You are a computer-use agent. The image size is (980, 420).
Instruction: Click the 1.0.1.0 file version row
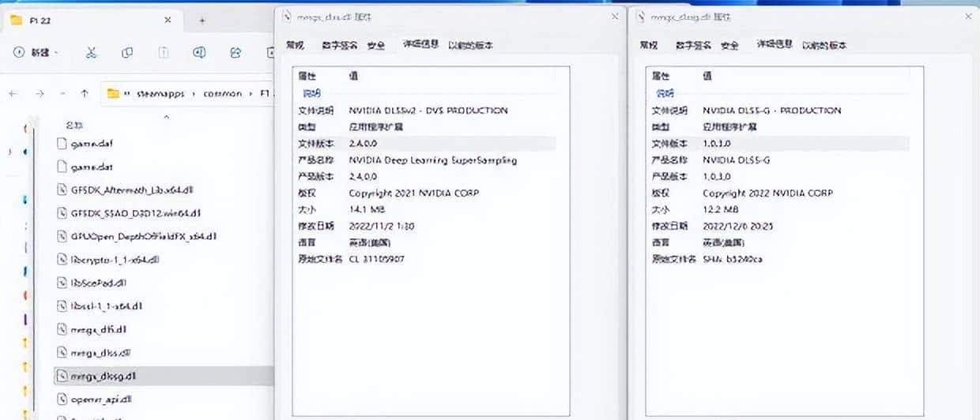pyautogui.click(x=778, y=144)
